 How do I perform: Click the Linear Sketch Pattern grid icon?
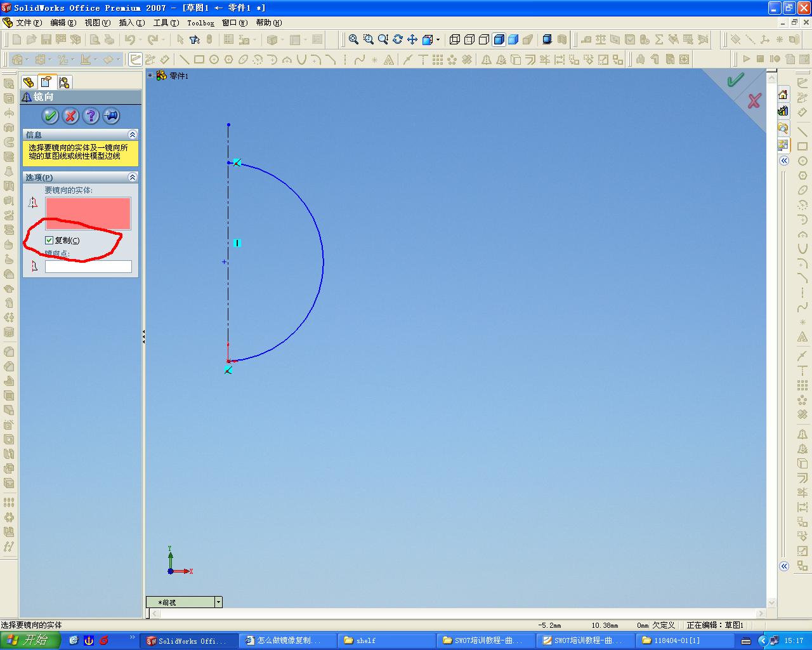[438, 60]
